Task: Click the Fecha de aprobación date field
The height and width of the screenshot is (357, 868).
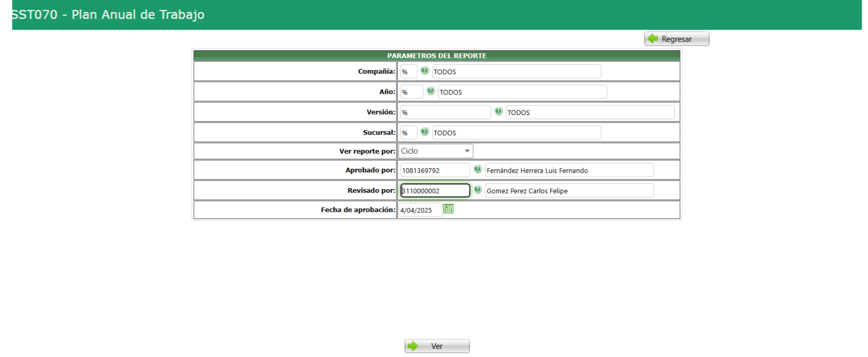Action: [420, 210]
